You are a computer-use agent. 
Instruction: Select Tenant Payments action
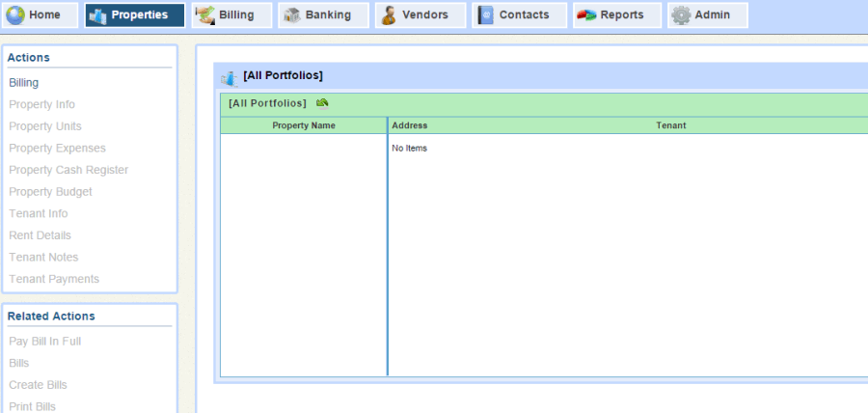point(54,279)
